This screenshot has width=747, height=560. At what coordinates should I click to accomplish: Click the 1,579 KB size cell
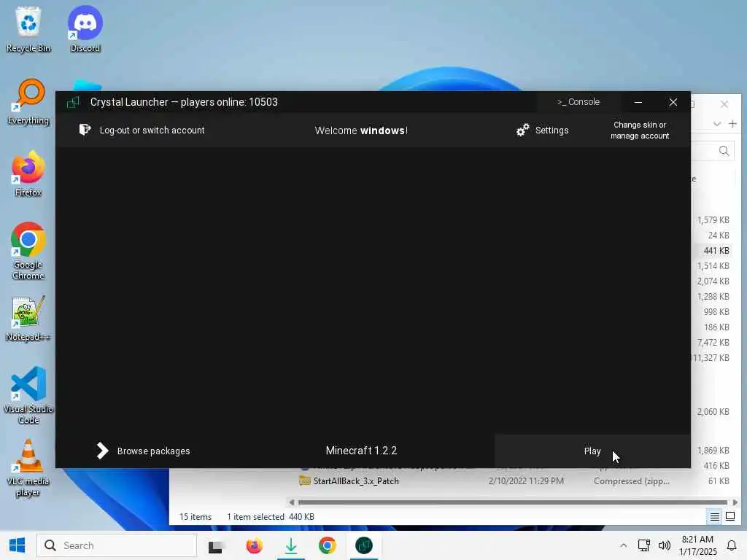pyautogui.click(x=713, y=220)
